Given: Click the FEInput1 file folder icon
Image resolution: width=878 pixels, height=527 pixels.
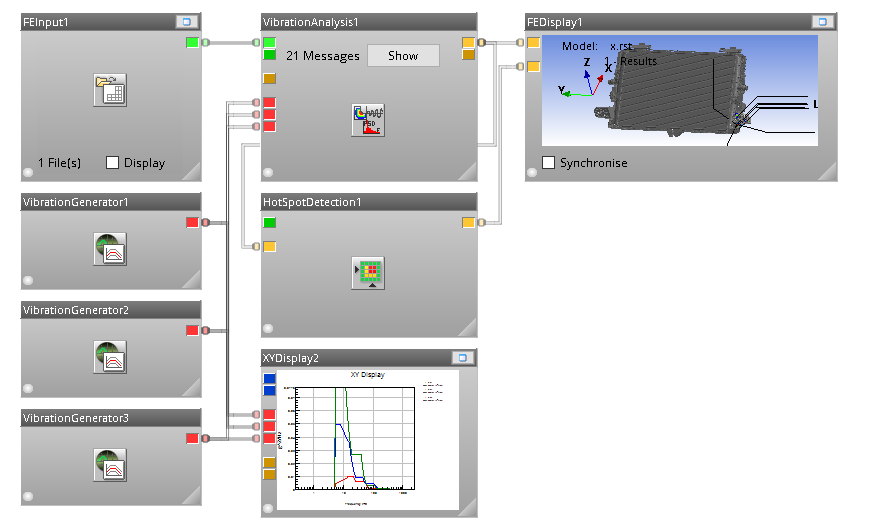Looking at the screenshot, I should click(x=110, y=90).
